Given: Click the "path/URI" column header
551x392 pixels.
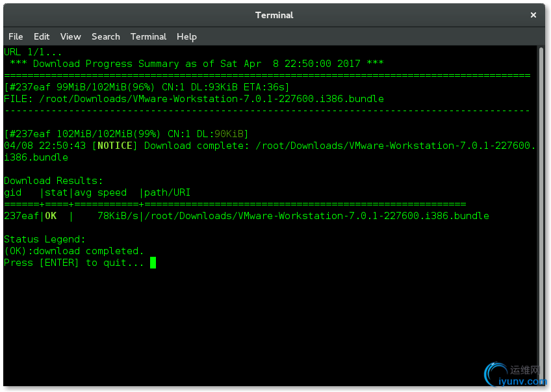Looking at the screenshot, I should pos(168,192).
